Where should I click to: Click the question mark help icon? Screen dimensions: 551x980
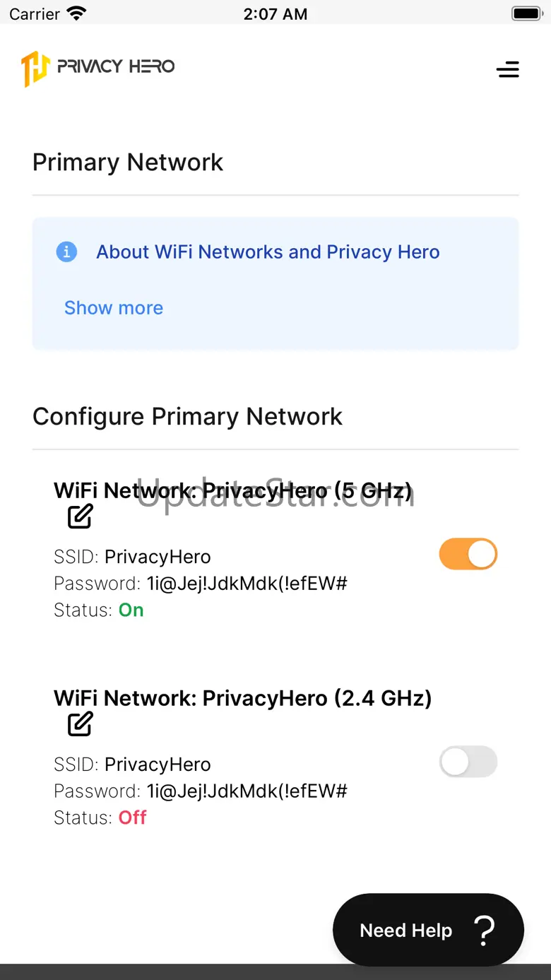(x=485, y=930)
